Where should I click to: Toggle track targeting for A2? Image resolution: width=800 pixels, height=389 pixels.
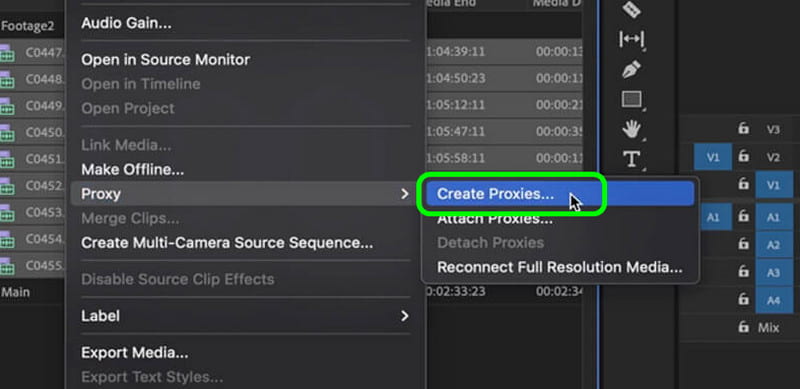[x=773, y=245]
